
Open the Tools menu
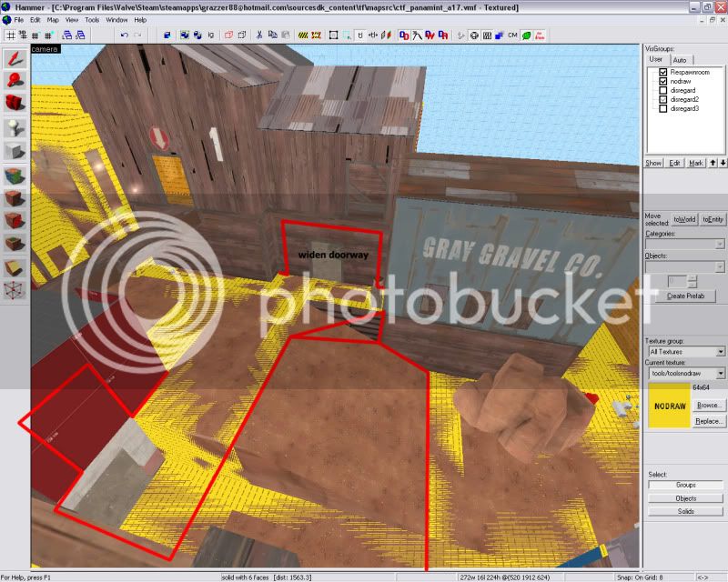coord(92,20)
